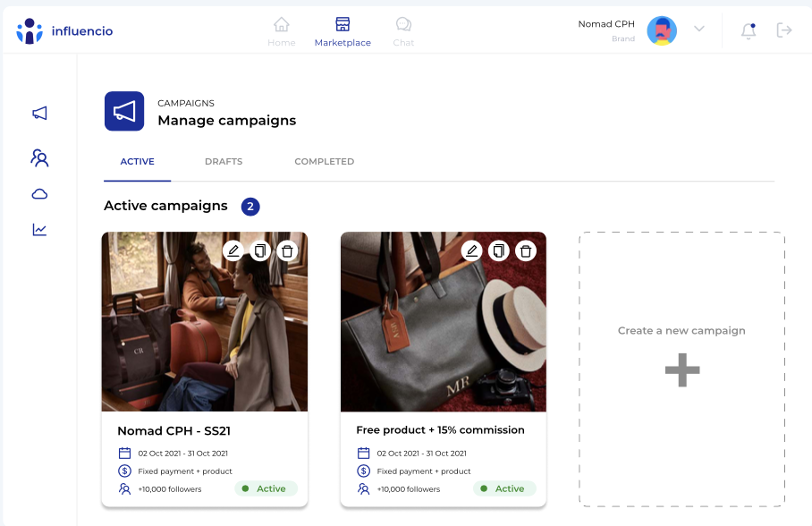Click the megaphone campaigns sidebar icon
The image size is (812, 526).
(39, 114)
